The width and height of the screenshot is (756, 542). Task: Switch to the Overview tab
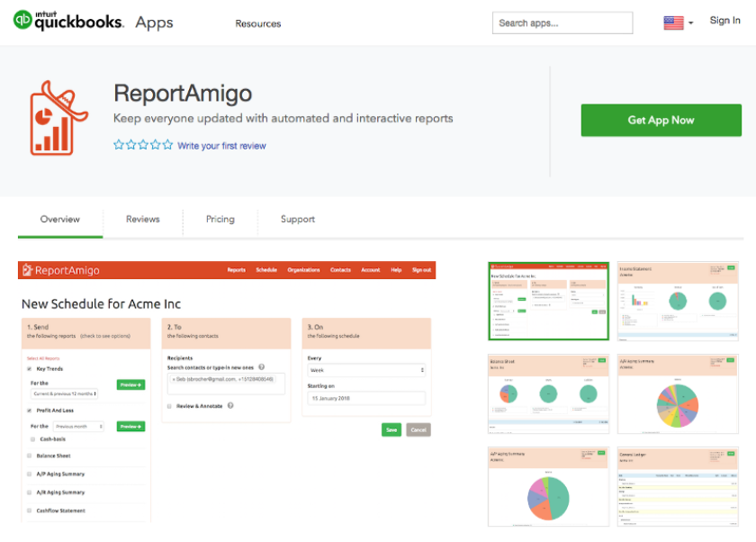[x=59, y=219]
